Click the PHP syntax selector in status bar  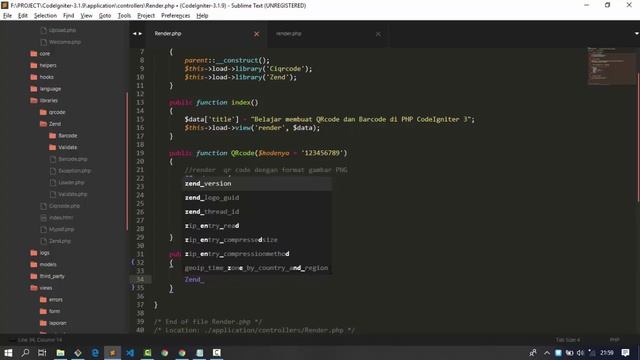click(614, 340)
